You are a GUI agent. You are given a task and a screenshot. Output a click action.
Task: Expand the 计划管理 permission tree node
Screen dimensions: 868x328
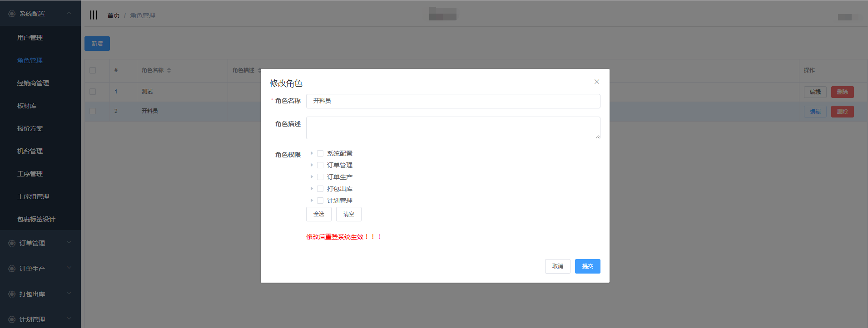pos(312,201)
